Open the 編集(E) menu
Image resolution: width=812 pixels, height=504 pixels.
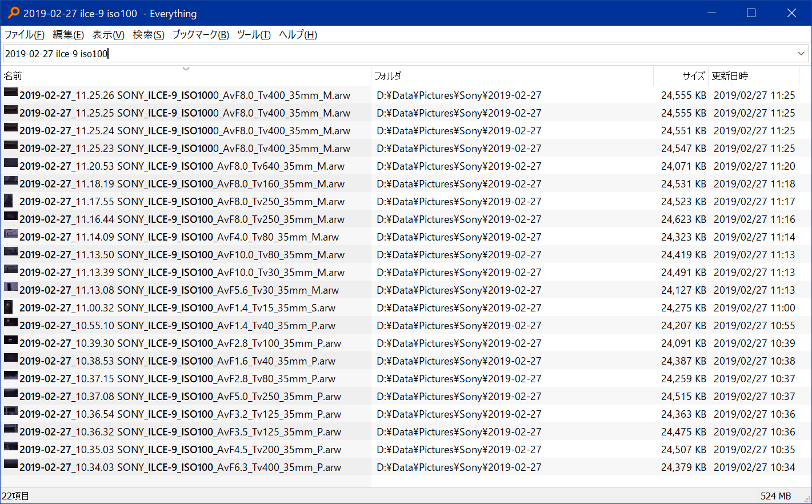pos(68,35)
